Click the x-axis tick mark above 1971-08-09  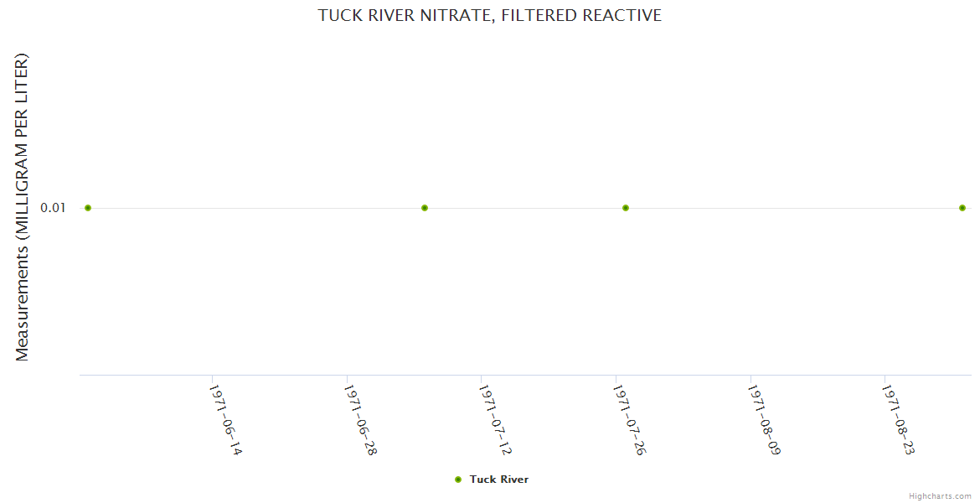click(x=750, y=379)
